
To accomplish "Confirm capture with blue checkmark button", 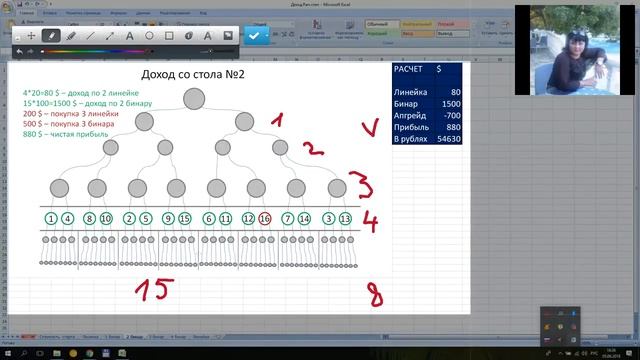I will click(254, 36).
